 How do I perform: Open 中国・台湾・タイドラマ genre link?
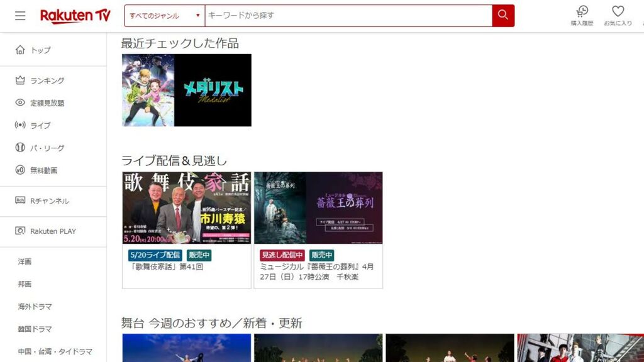[55, 352]
